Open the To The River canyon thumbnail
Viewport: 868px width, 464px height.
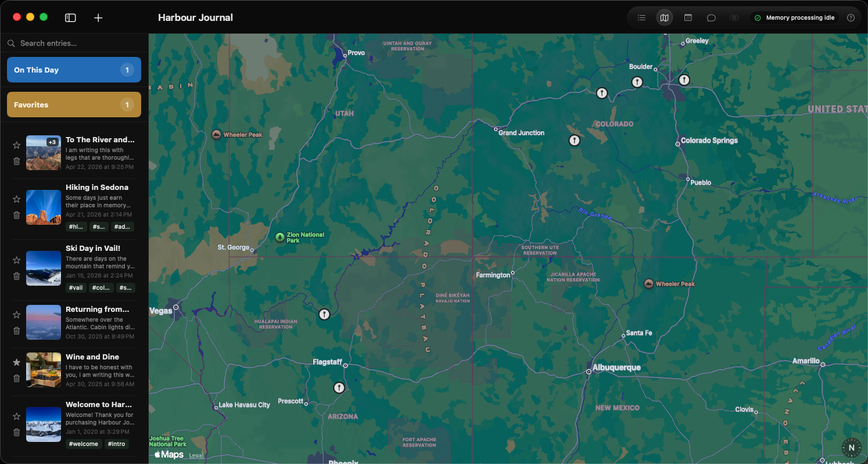point(44,153)
